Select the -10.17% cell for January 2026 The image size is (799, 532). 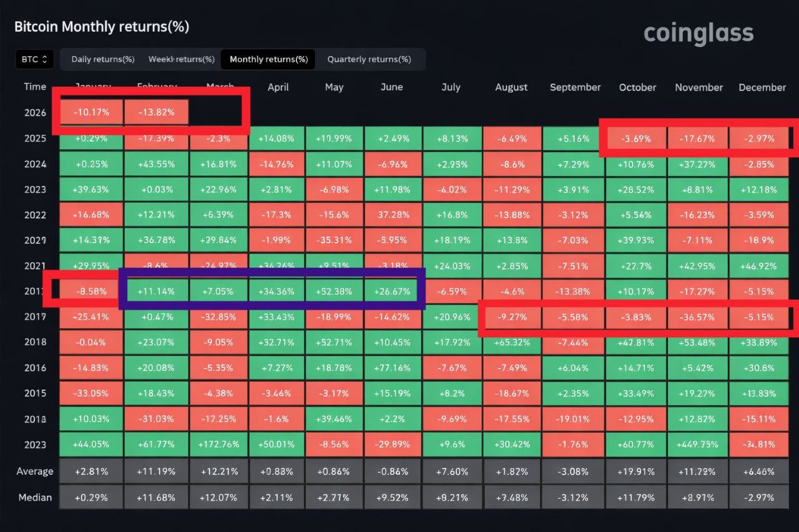tap(92, 112)
